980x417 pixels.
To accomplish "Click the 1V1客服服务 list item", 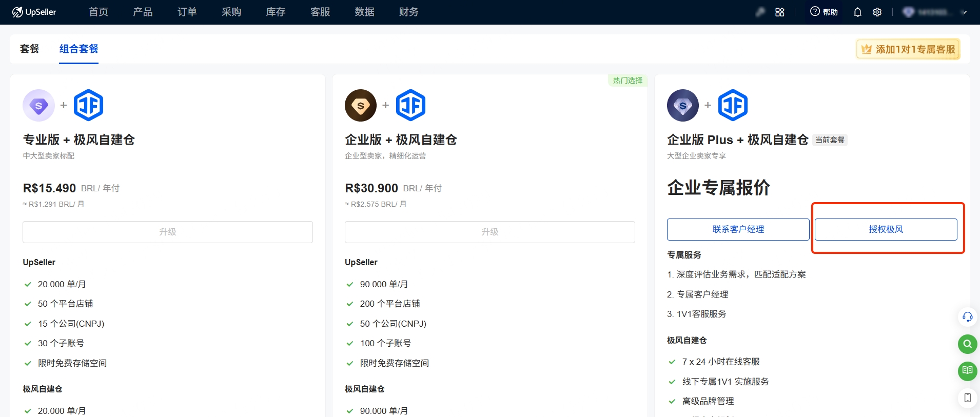I will coord(697,314).
